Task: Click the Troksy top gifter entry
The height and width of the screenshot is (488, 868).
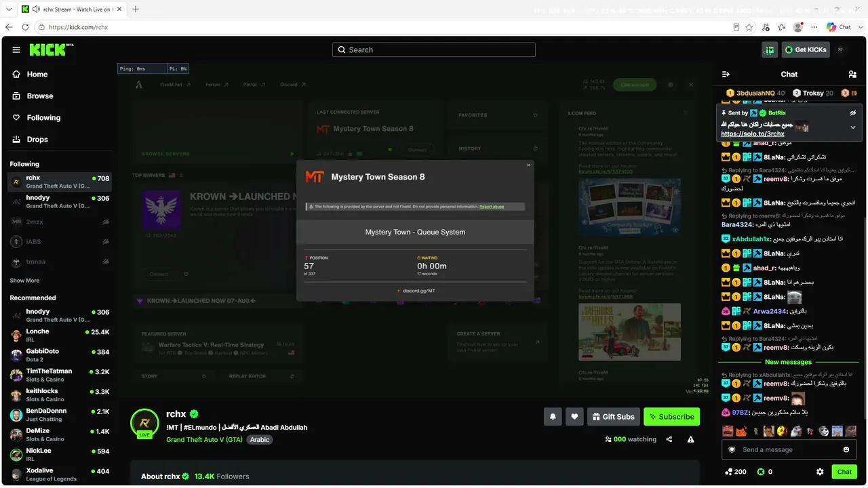Action: [x=813, y=93]
